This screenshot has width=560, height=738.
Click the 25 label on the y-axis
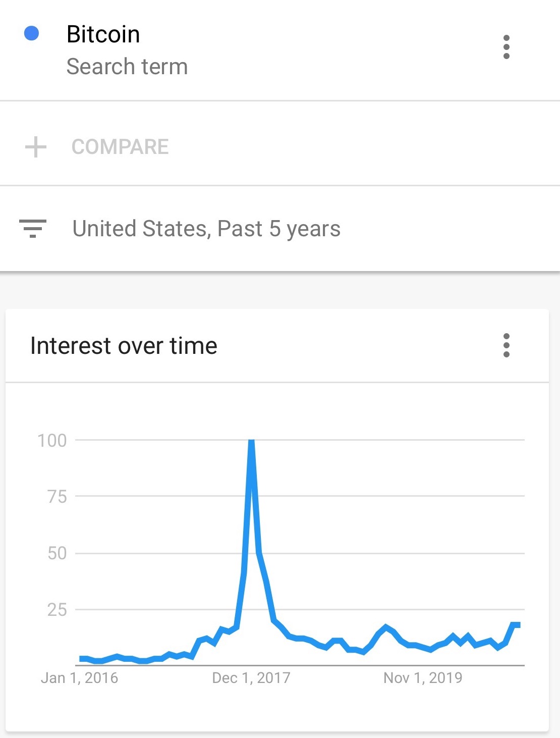57,610
